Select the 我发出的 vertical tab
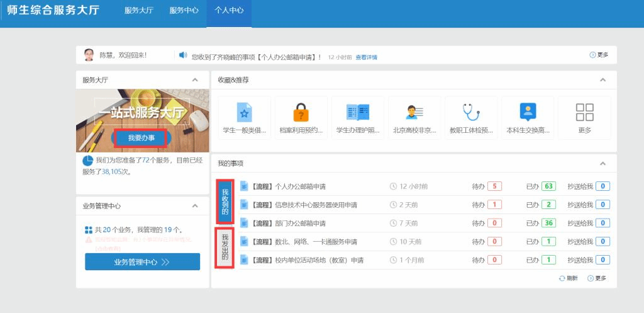The width and height of the screenshot is (644, 313). 225,249
